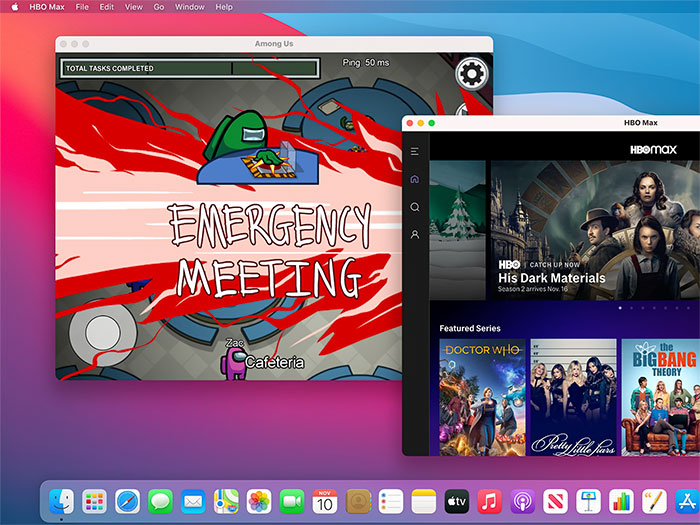
Task: Launch Music from the Dock
Action: 490,502
